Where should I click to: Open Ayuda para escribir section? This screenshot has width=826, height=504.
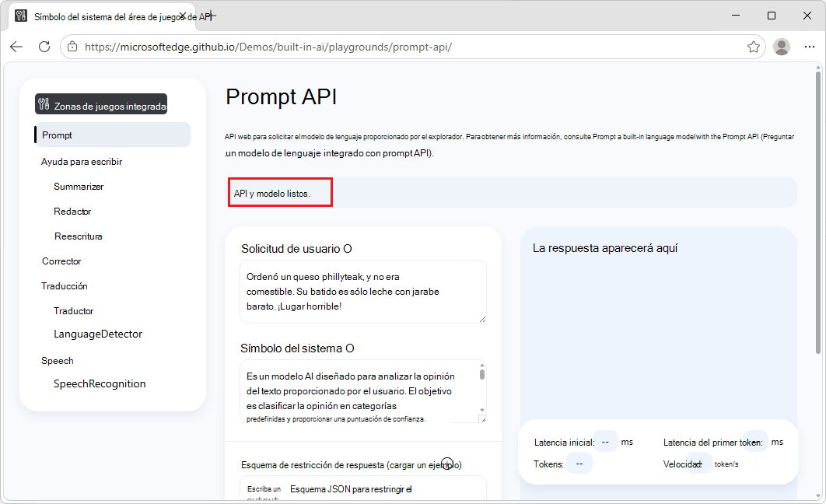82,162
